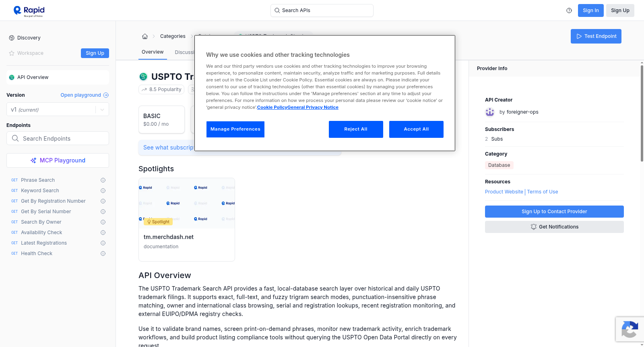The image size is (644, 347).
Task: Open Get By Registration Number endpoint
Action: pos(53,201)
